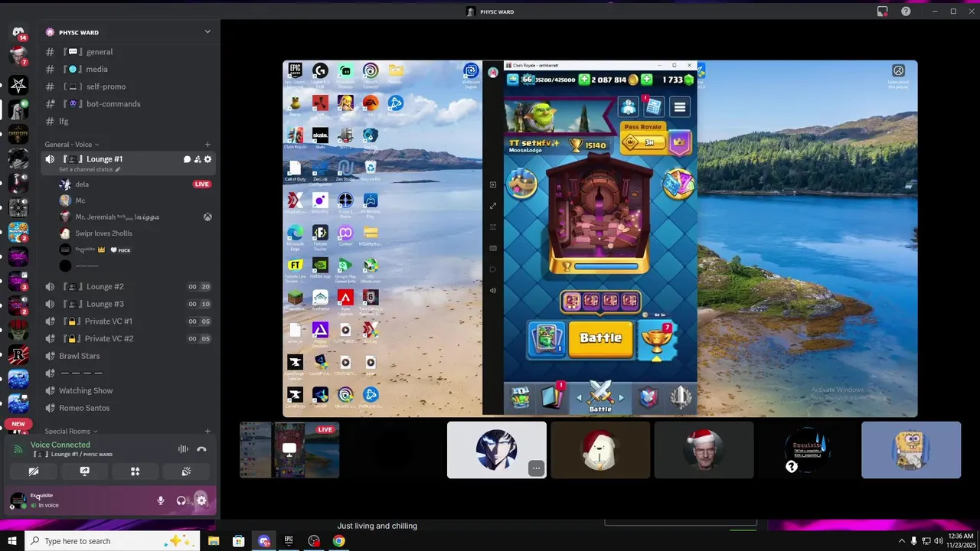980x551 pixels.
Task: Open the cookie server icon with 2 badge
Action: [x=18, y=231]
